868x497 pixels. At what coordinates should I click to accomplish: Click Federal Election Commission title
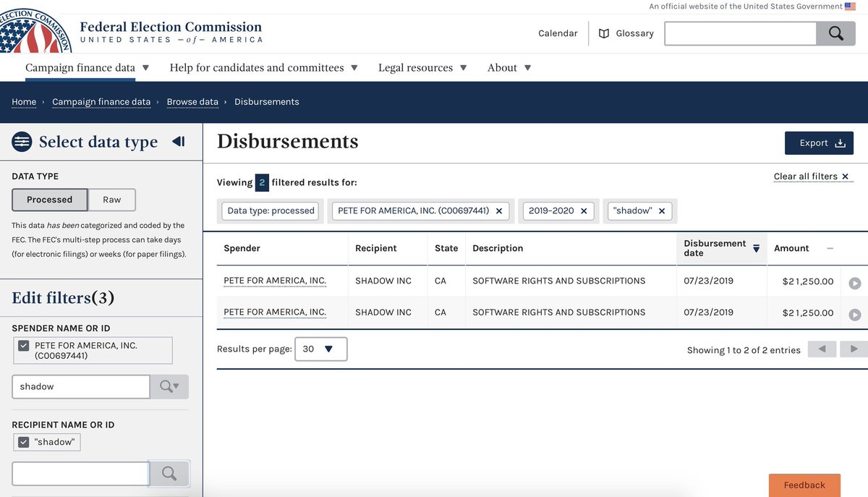click(x=171, y=27)
